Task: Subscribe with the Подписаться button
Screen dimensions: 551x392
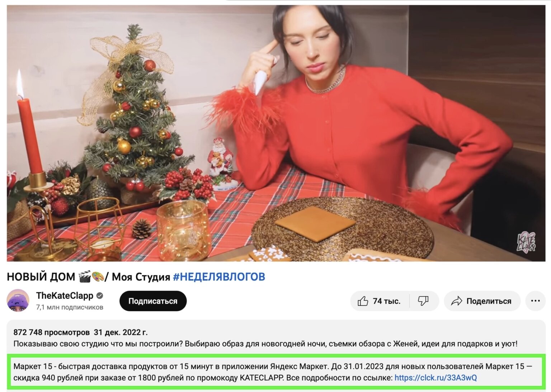Action: click(x=153, y=301)
